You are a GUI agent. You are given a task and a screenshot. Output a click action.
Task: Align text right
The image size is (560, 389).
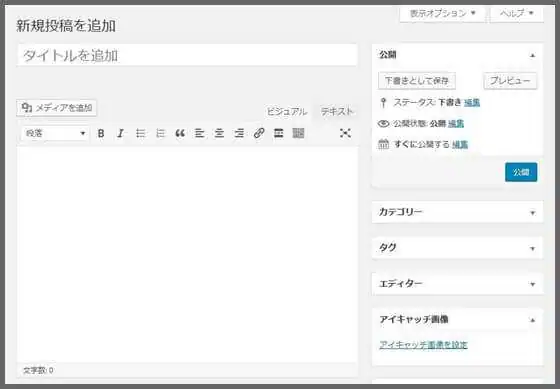pos(239,134)
